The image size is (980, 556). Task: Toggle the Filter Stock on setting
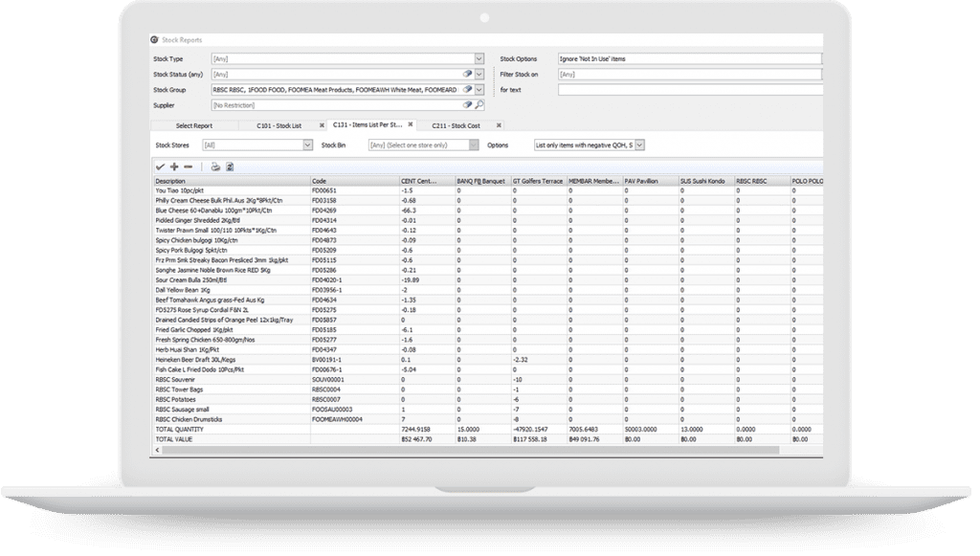coord(689,74)
